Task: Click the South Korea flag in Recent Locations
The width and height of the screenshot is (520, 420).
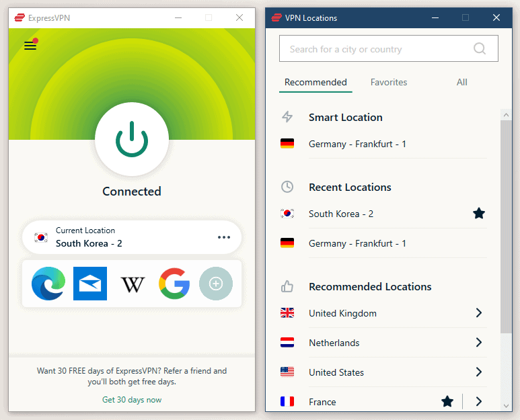Action: (x=287, y=213)
